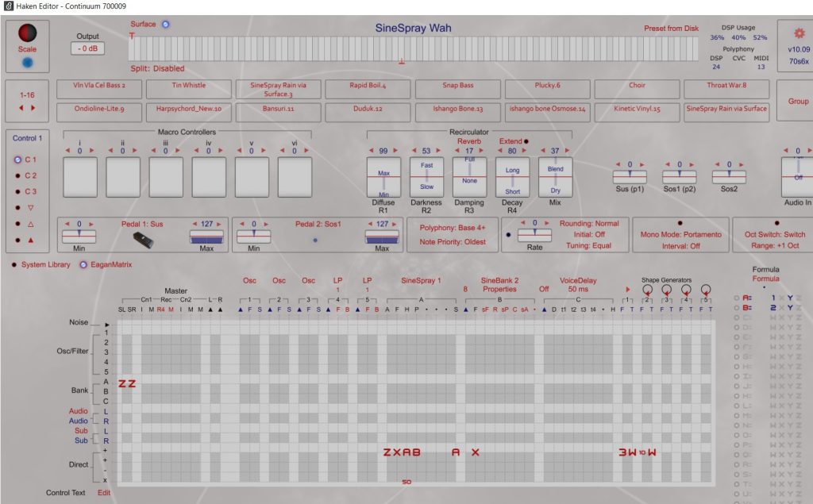Click the ZZ entry in Bank A row
Image resolution: width=813 pixels, height=504 pixels.
click(127, 383)
